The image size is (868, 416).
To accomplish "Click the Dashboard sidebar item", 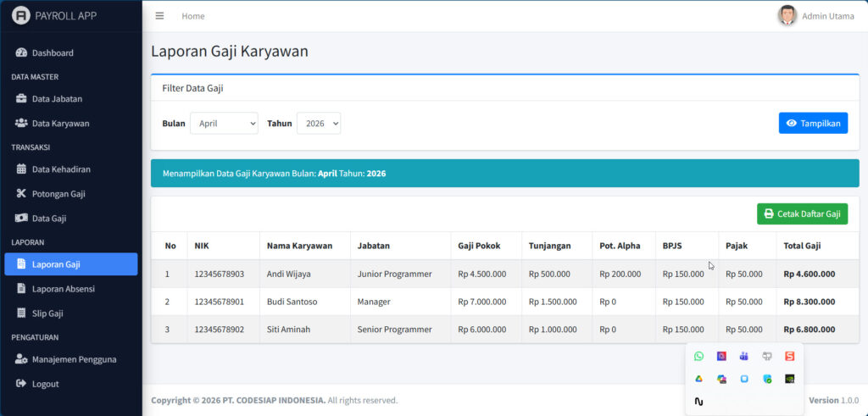I will pos(53,53).
